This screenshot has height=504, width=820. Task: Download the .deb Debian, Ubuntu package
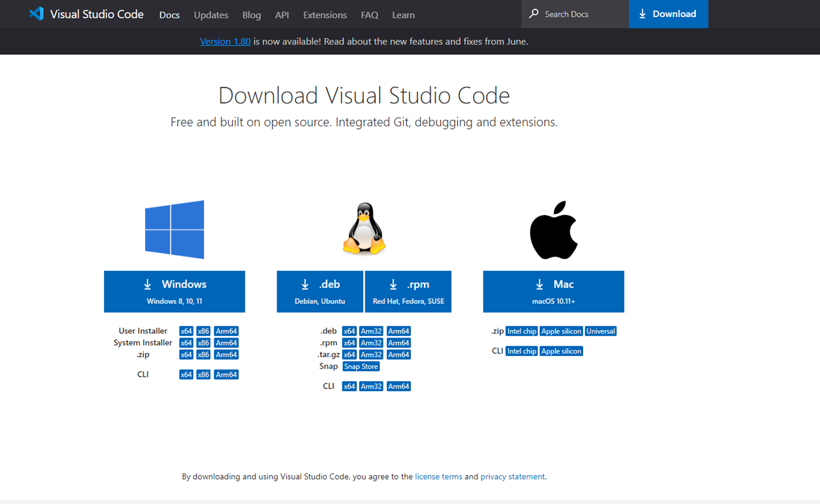click(320, 291)
